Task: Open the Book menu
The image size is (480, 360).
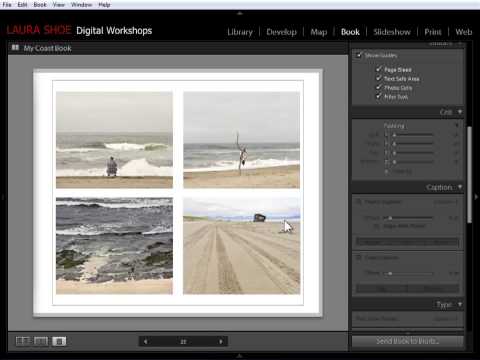Action: coord(40,5)
